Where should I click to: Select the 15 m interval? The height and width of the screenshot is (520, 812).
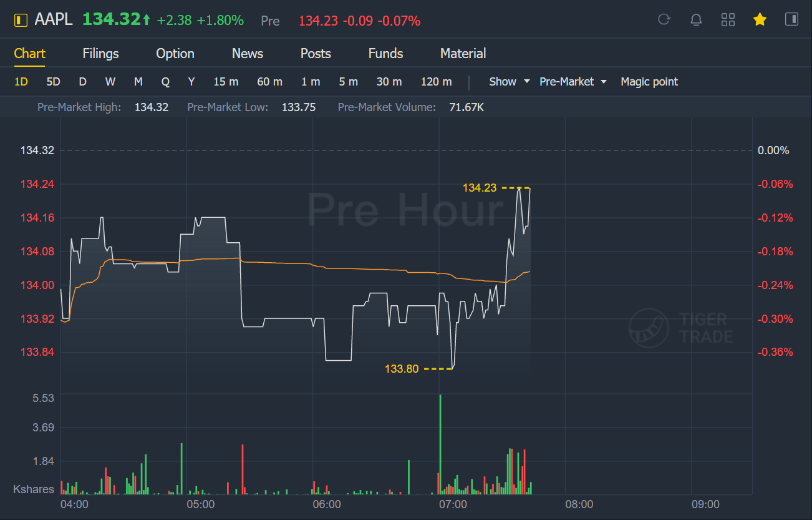tap(226, 82)
